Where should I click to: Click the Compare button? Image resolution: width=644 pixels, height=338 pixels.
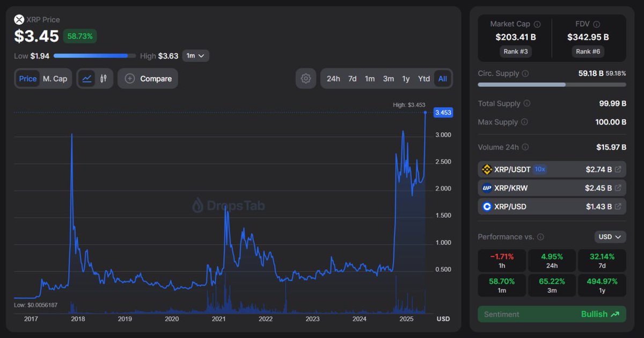click(x=148, y=78)
